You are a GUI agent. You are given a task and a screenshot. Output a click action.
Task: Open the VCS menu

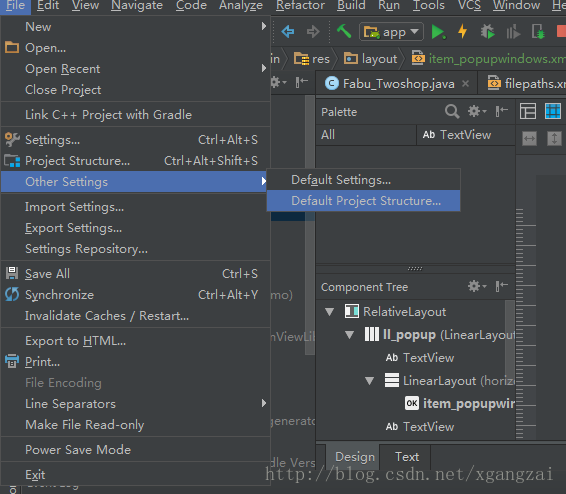point(469,5)
